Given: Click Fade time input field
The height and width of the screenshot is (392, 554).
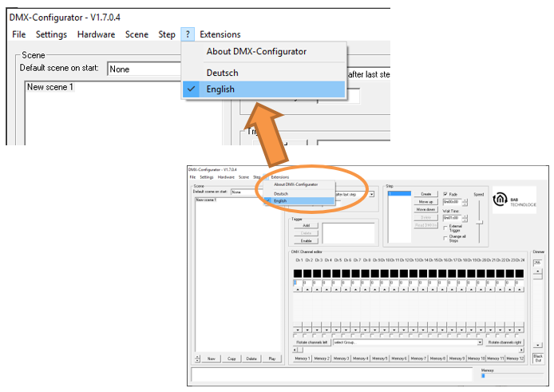Looking at the screenshot, I should coord(453,202).
